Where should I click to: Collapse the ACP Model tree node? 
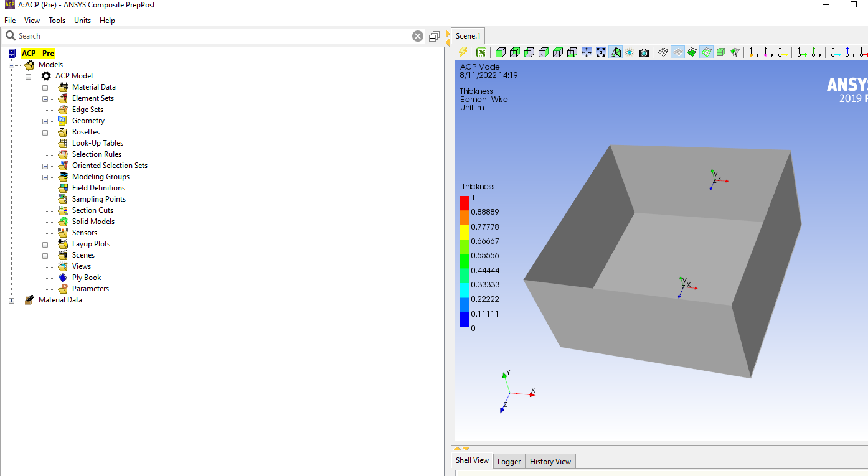point(28,76)
